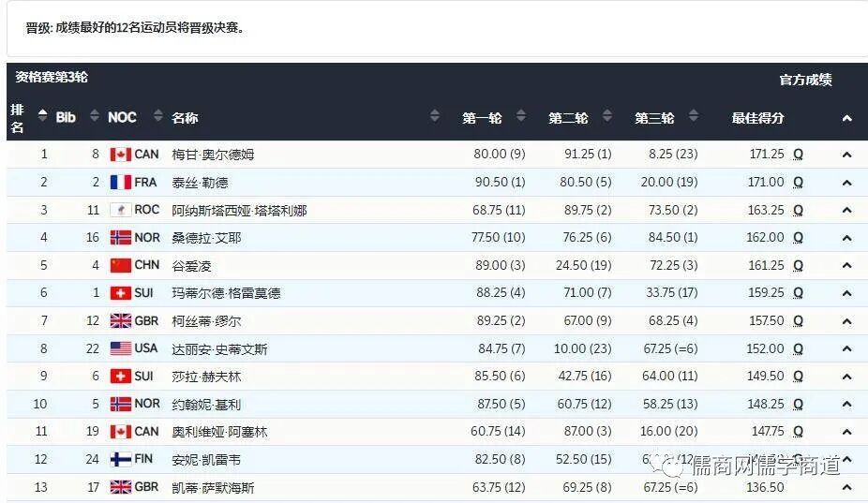Click Canada flag in 奥利维娅·阿塞林 row
The image size is (868, 503).
[121, 432]
